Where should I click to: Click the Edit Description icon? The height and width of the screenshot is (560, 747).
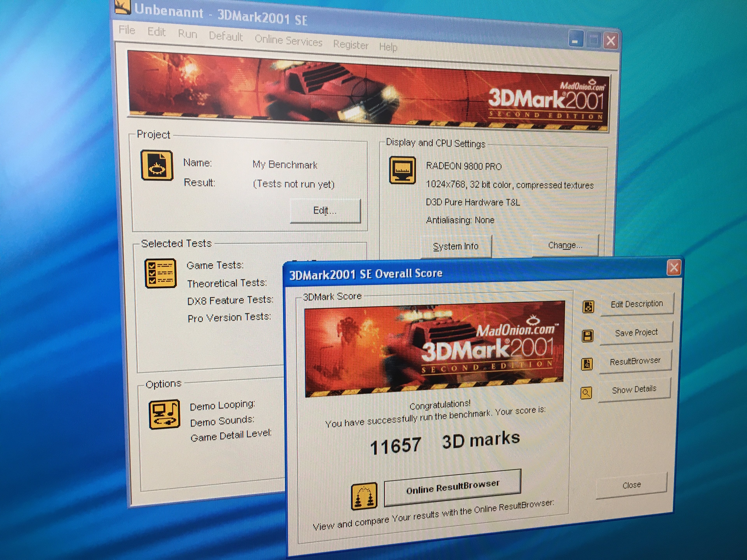[588, 306]
